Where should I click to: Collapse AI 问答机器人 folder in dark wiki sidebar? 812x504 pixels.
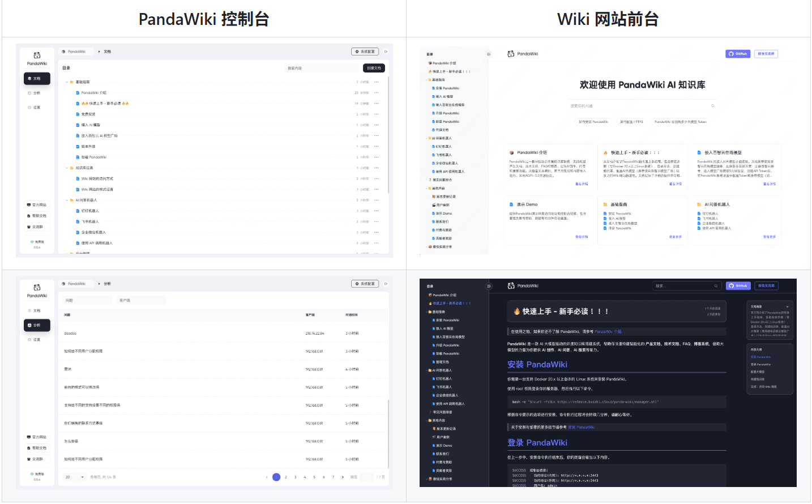(428, 370)
